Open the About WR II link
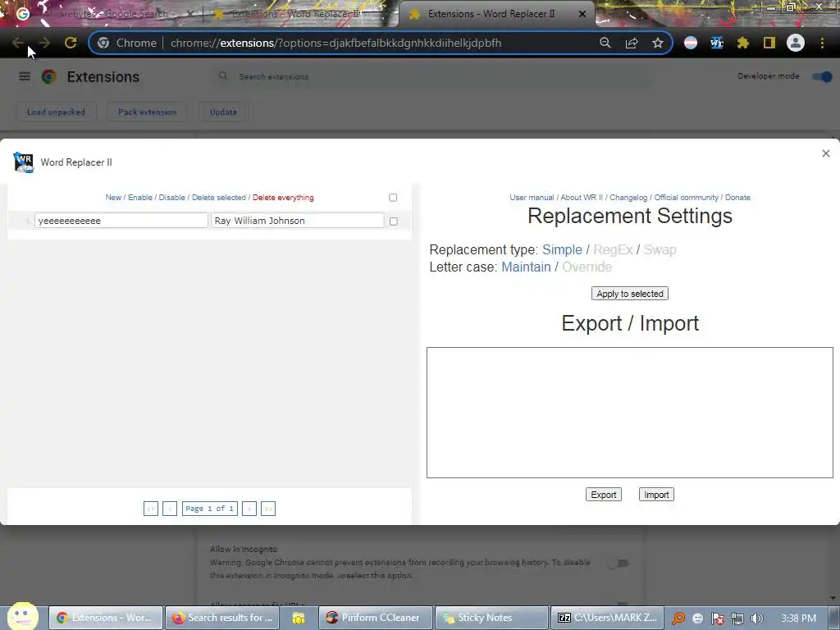The image size is (840, 630). click(x=582, y=198)
